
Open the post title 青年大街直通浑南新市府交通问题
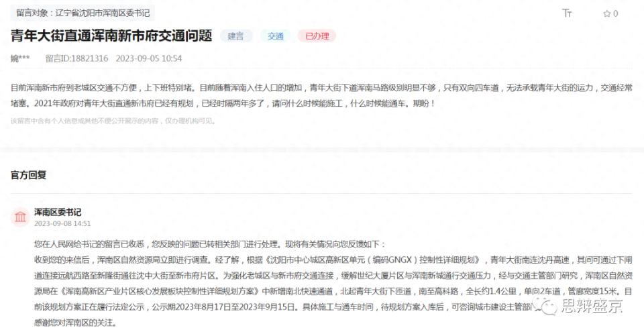click(111, 36)
